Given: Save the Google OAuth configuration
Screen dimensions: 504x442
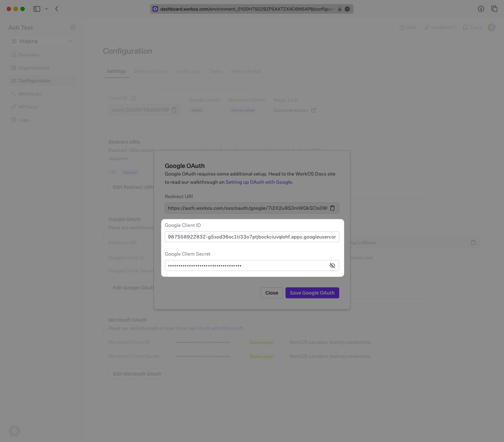Looking at the screenshot, I should (x=312, y=292).
